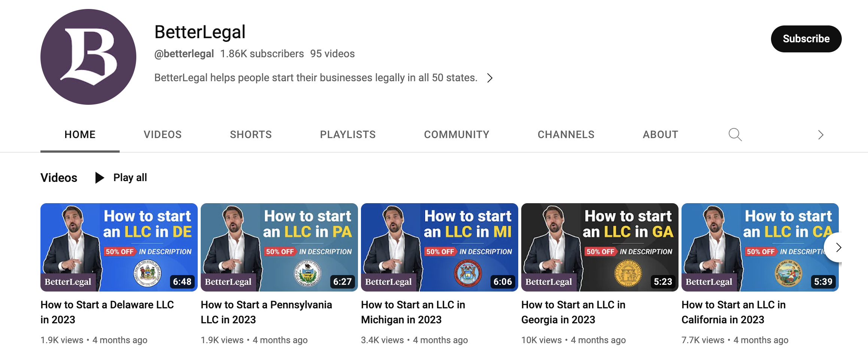Advance the video carousel to next videos

(838, 247)
